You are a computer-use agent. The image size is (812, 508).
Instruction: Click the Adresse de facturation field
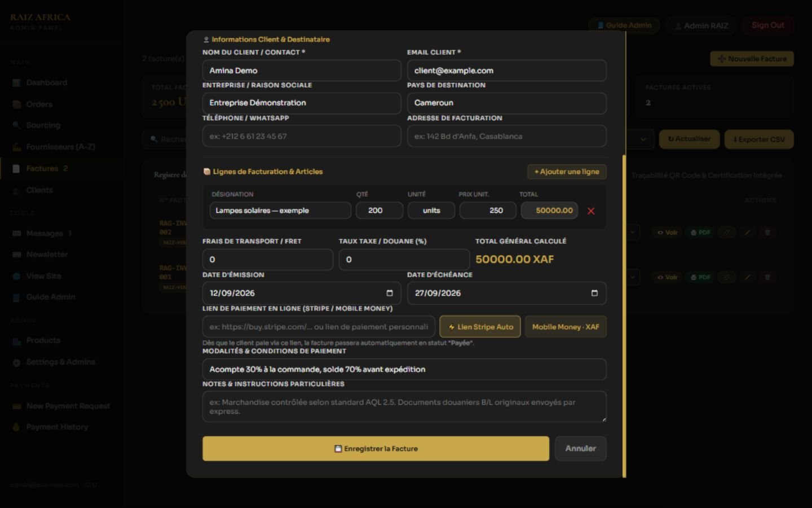point(507,136)
